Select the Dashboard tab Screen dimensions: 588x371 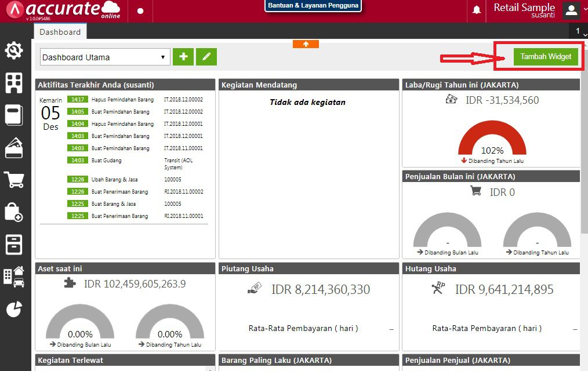point(60,32)
